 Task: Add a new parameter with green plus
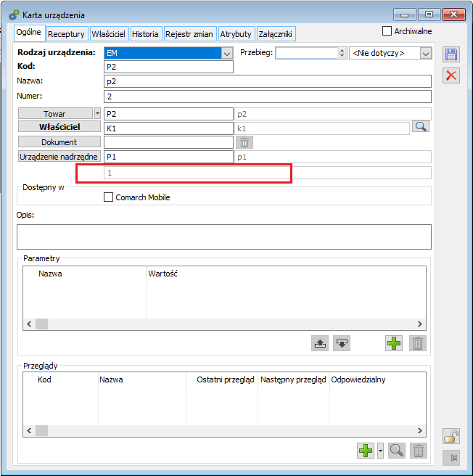[394, 343]
